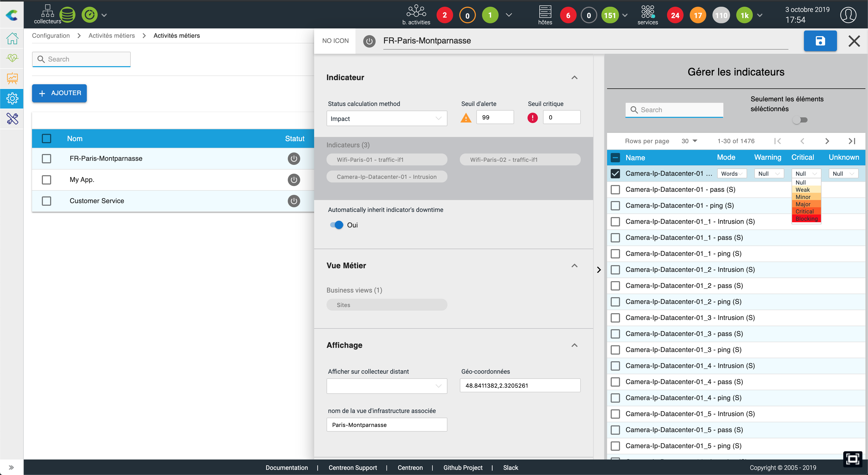Image resolution: width=868 pixels, height=475 pixels.
Task: Open Centreon Support footer link
Action: click(352, 467)
